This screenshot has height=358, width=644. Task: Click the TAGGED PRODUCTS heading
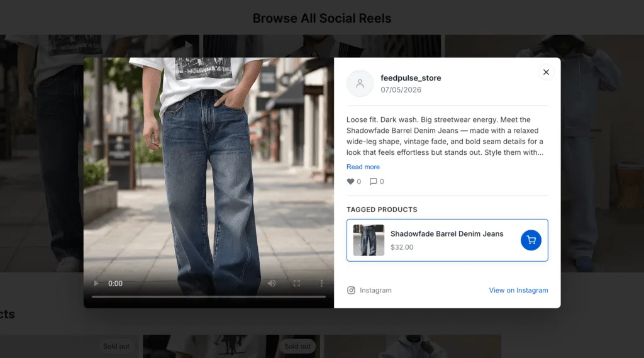(x=382, y=210)
